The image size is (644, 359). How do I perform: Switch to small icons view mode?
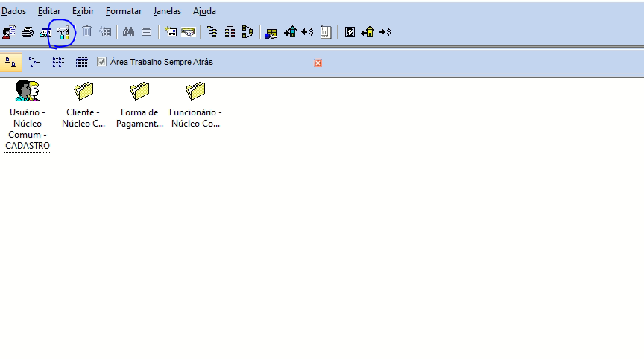click(34, 63)
